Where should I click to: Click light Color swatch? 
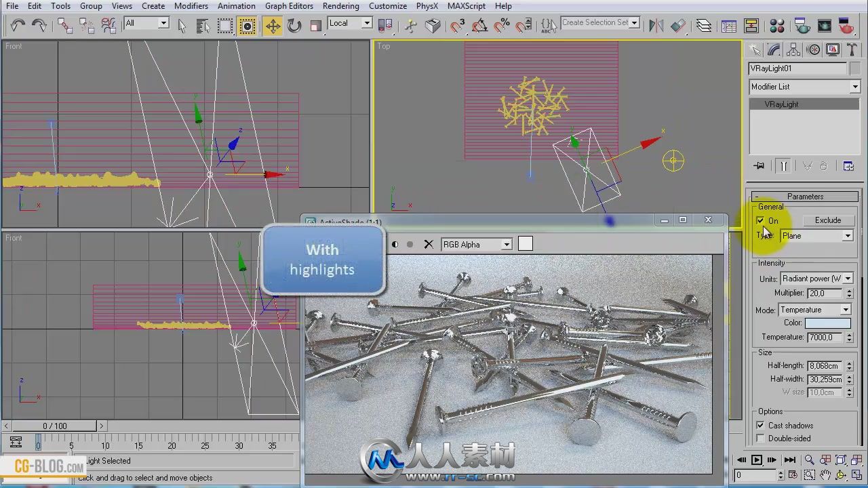[x=827, y=323]
